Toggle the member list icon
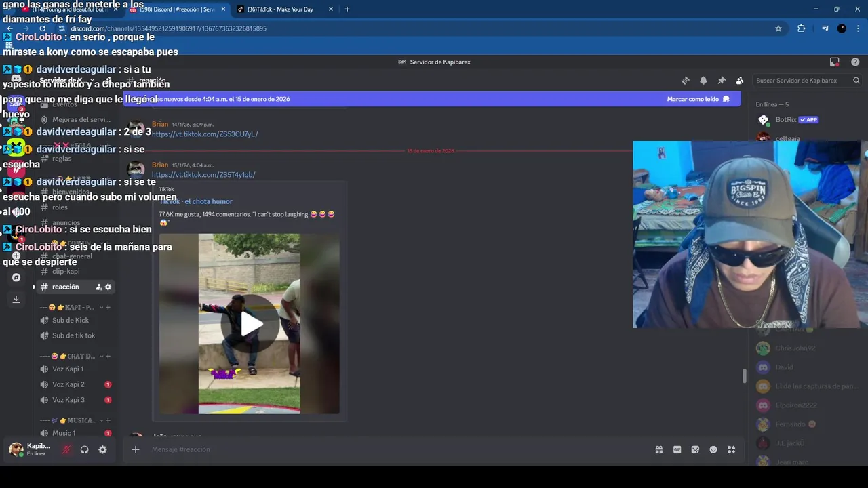Screen dimensions: 868x488 click(739, 80)
